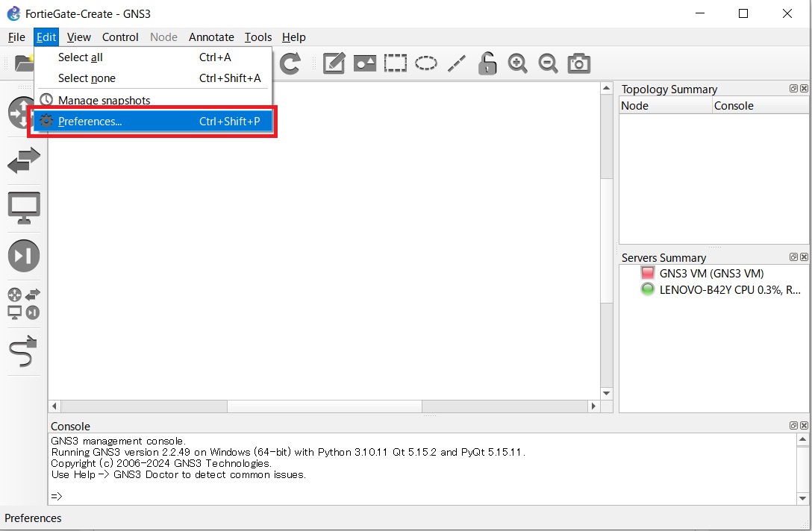This screenshot has width=812, height=531.
Task: Click the GNS3 version text in console
Action: 288,453
